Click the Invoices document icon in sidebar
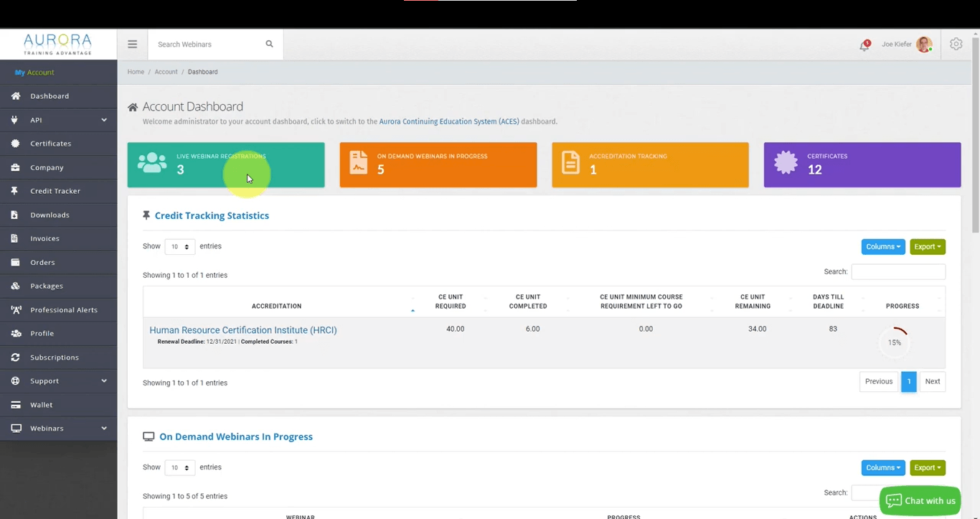The height and width of the screenshot is (519, 980). pyautogui.click(x=16, y=238)
